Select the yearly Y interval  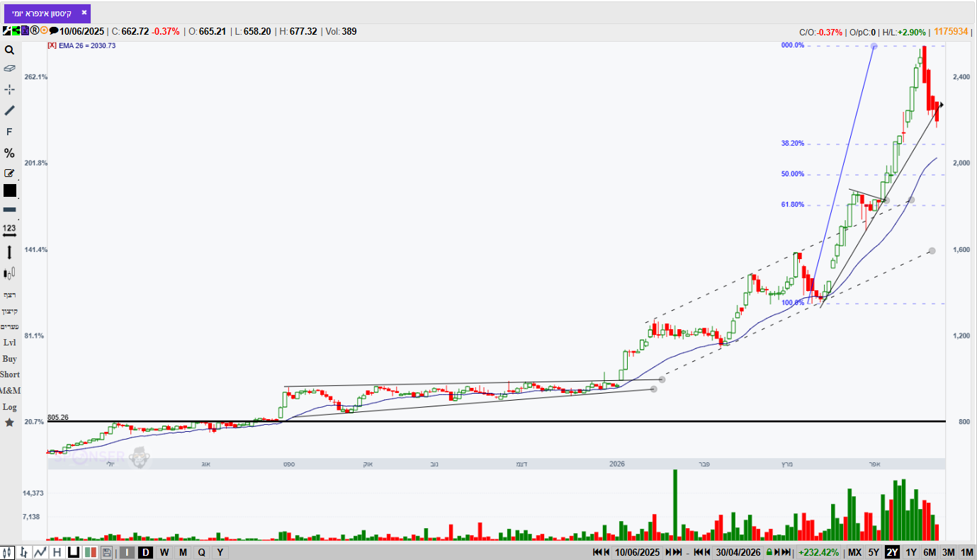[220, 552]
